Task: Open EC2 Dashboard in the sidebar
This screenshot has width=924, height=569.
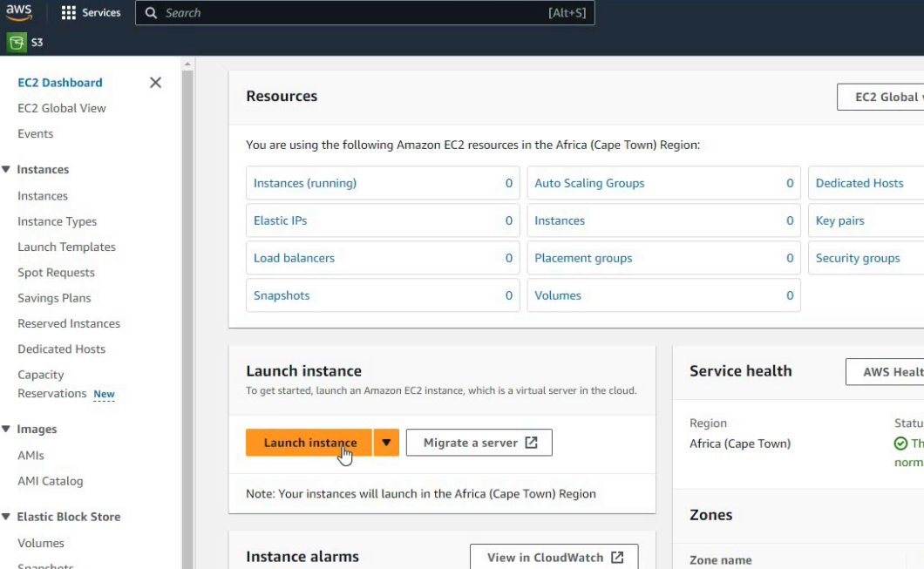Action: 60,83
